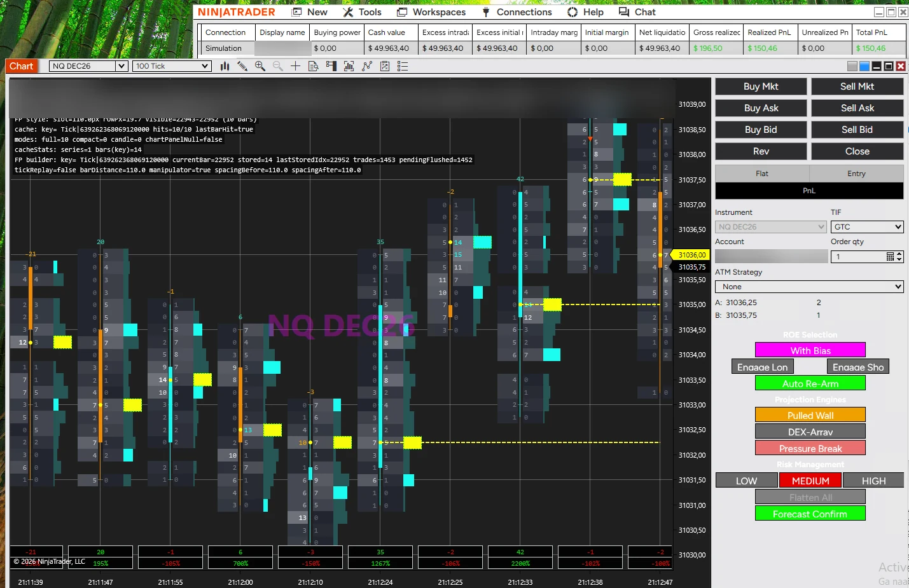Viewport: 909px width, 588px height.
Task: Expand the 100 Tick interval dropdown
Action: 172,66
